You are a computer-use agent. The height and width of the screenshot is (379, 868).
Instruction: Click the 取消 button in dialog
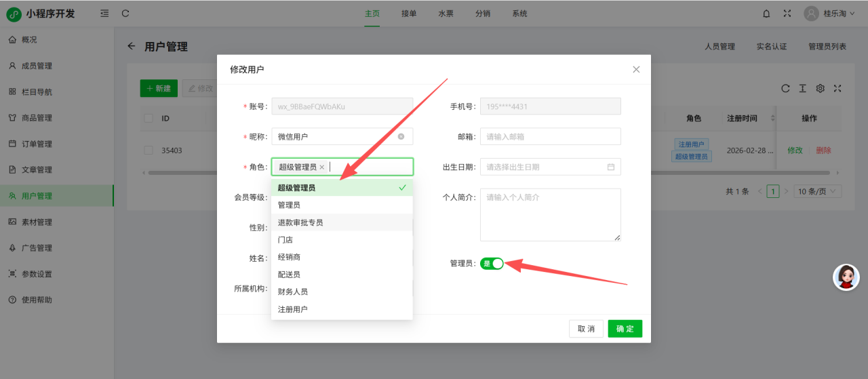(x=586, y=329)
